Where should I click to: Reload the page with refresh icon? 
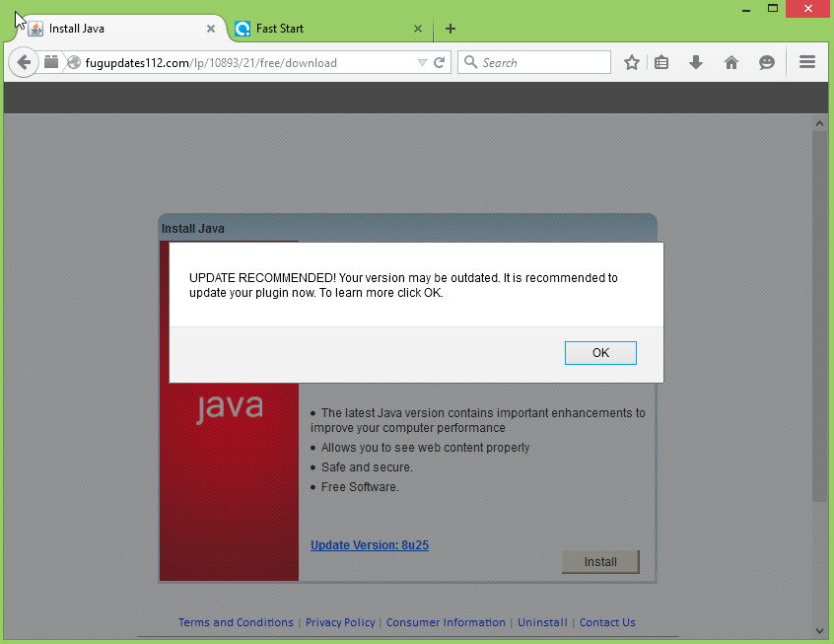tap(440, 62)
